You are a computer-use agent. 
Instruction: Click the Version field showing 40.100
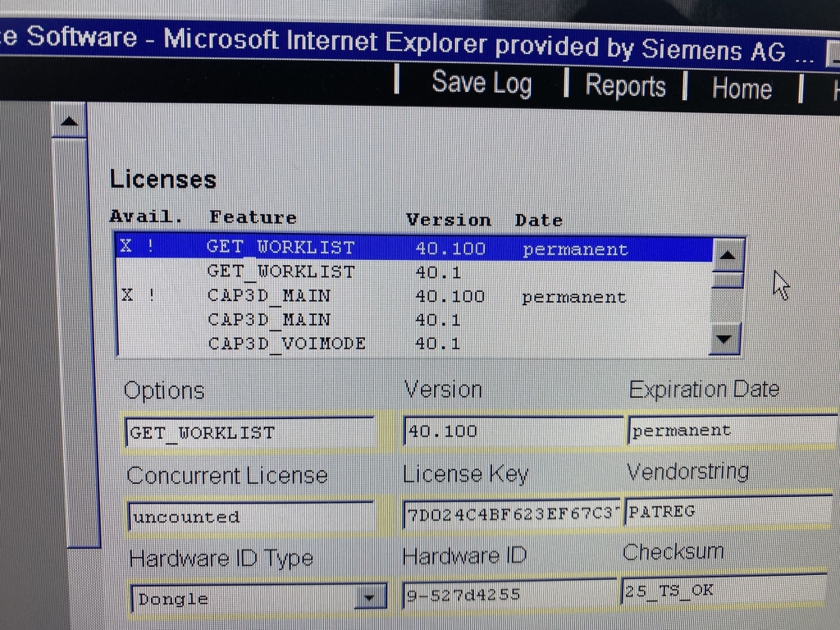click(x=514, y=431)
